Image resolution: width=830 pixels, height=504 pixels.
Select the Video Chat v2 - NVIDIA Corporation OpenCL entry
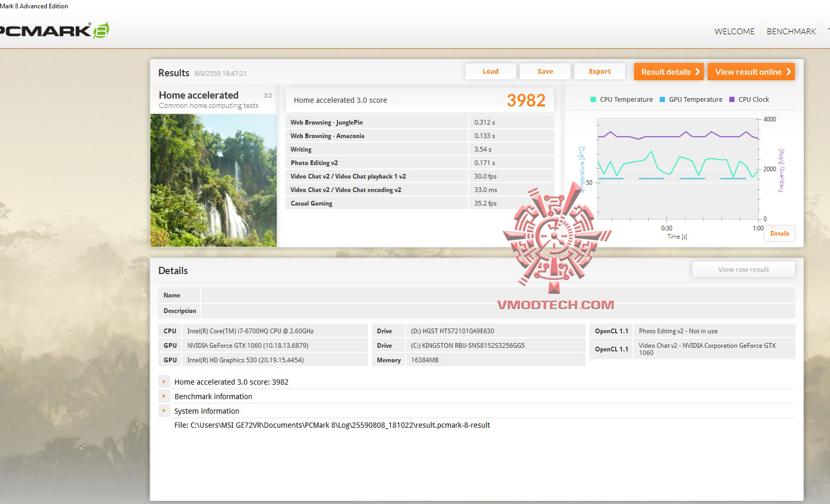[x=707, y=349]
